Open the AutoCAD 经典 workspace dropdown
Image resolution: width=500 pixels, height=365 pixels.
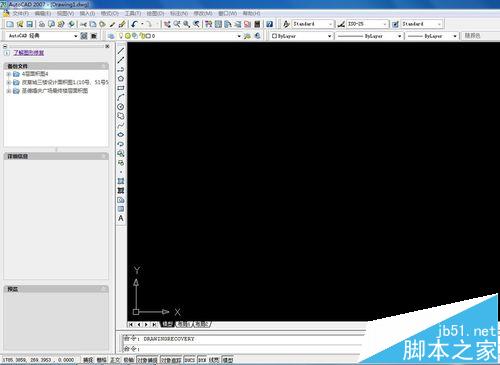[76, 36]
